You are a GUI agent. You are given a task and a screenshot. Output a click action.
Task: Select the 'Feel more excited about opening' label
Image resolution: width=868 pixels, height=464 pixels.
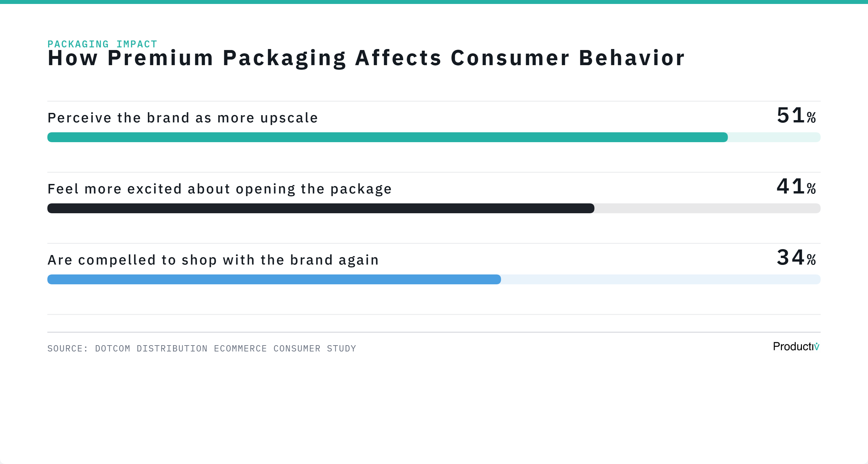click(220, 189)
